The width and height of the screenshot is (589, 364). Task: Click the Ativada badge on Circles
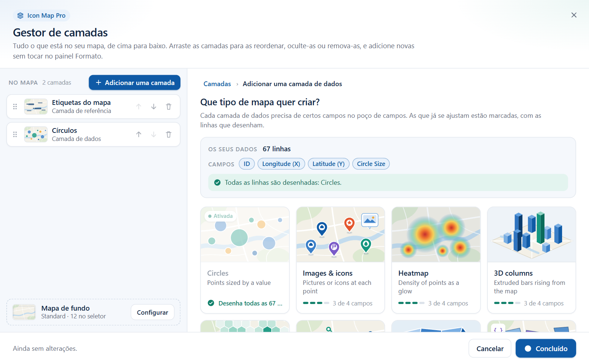tap(221, 216)
